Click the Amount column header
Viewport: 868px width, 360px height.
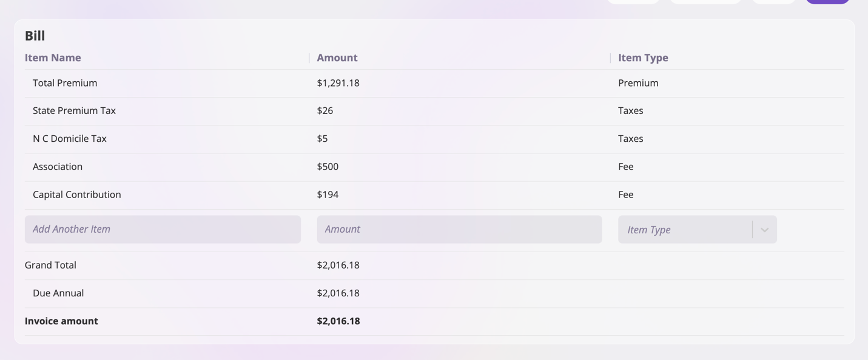point(337,58)
